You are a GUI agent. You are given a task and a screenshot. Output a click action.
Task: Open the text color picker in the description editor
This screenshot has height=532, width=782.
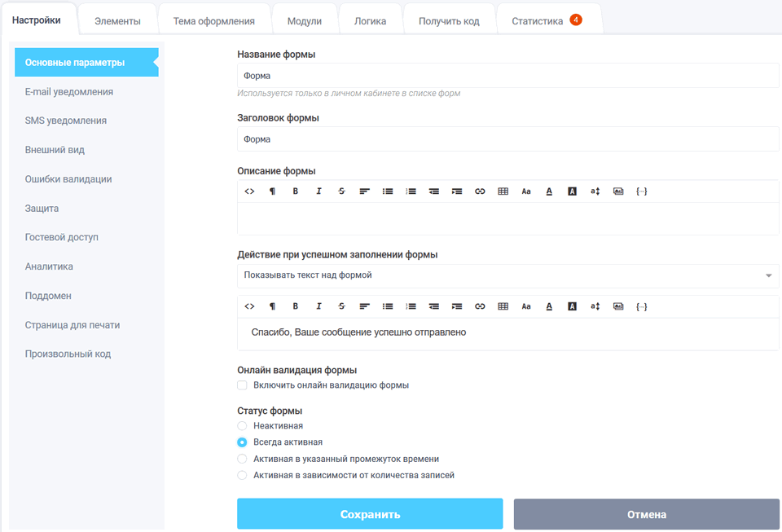(549, 191)
